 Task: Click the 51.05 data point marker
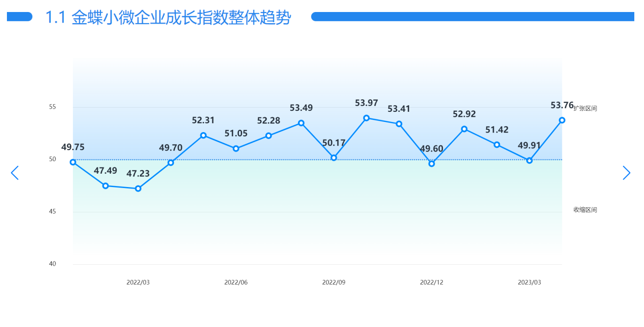[236, 149]
